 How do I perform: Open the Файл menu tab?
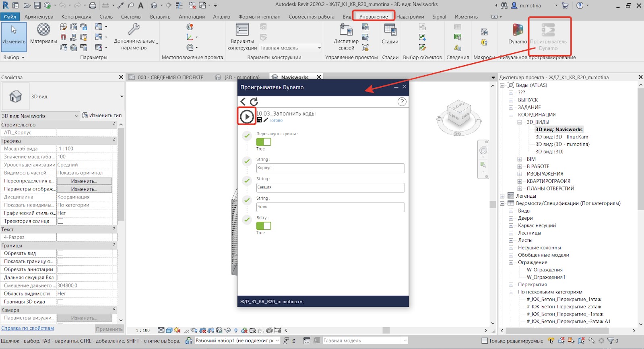pyautogui.click(x=10, y=17)
